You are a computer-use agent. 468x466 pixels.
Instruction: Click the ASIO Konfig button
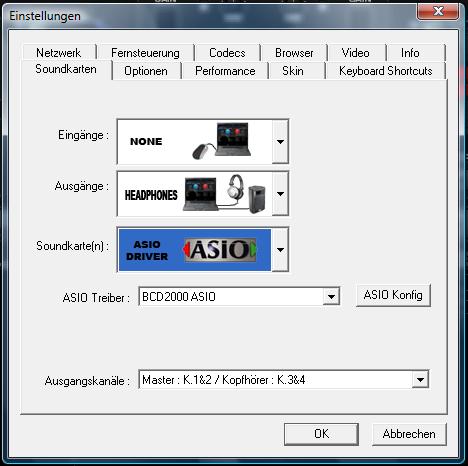393,295
